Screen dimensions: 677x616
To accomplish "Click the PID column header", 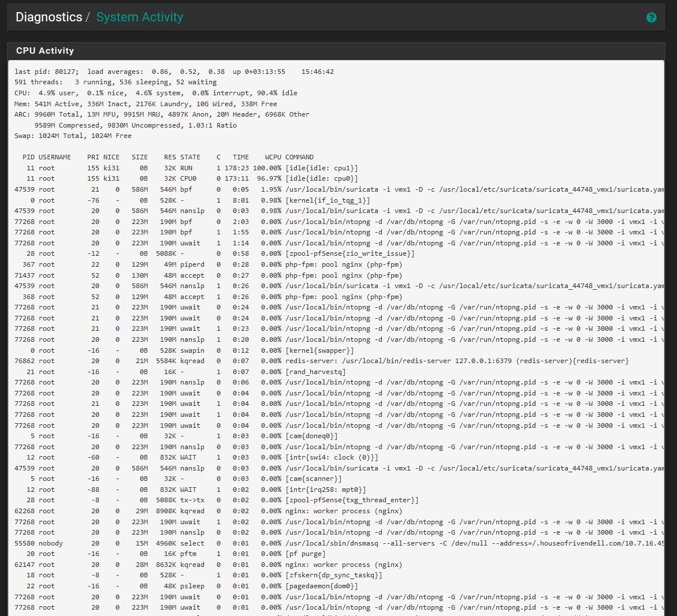I will tap(28, 157).
